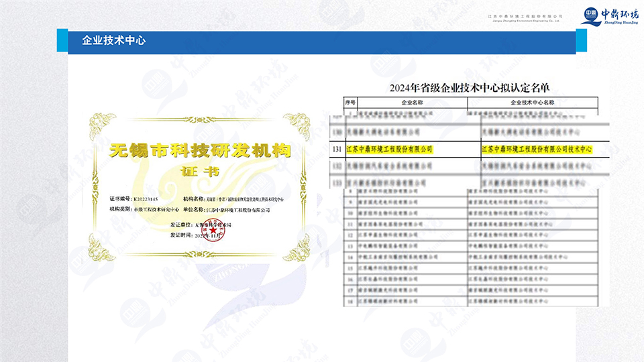Viewport: 644px width, 362px height.
Task: Click the 企业技术中心名称 column header
Action: click(533, 103)
